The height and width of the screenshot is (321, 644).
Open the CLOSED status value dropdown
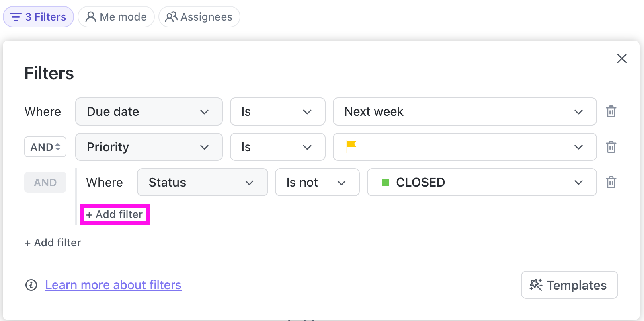481,182
